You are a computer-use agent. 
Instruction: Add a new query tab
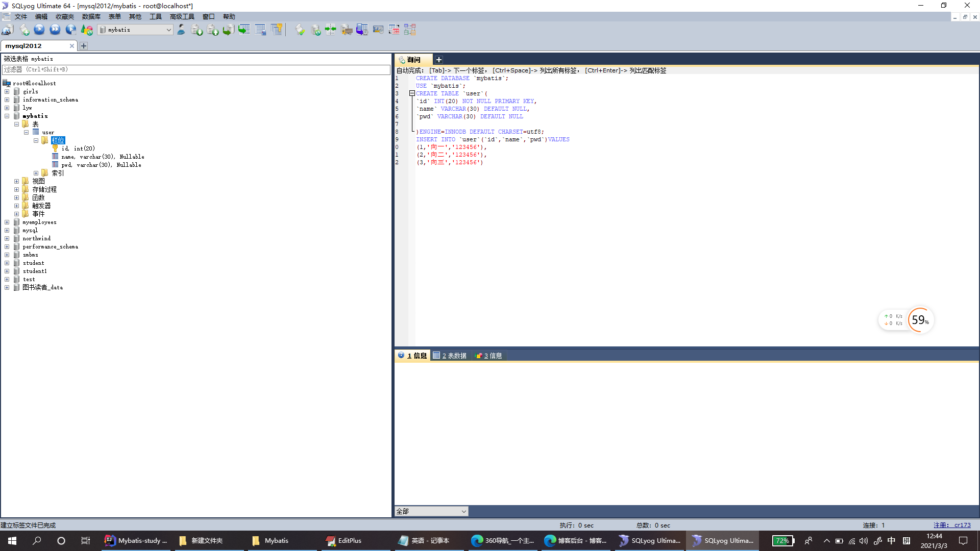[438, 60]
